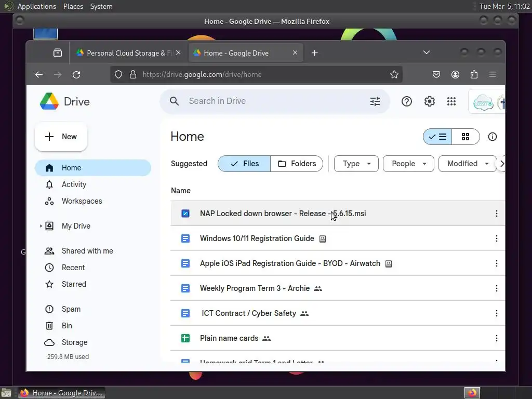This screenshot has height=399, width=532.
Task: Click the tracking protection shield icon
Action: point(118,74)
